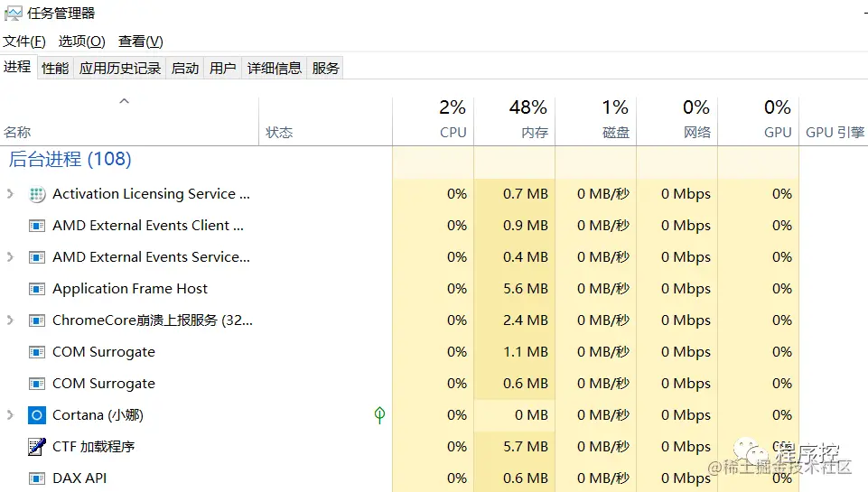Select the Activation Licensing Service row name
This screenshot has width=868, height=492.
151,194
